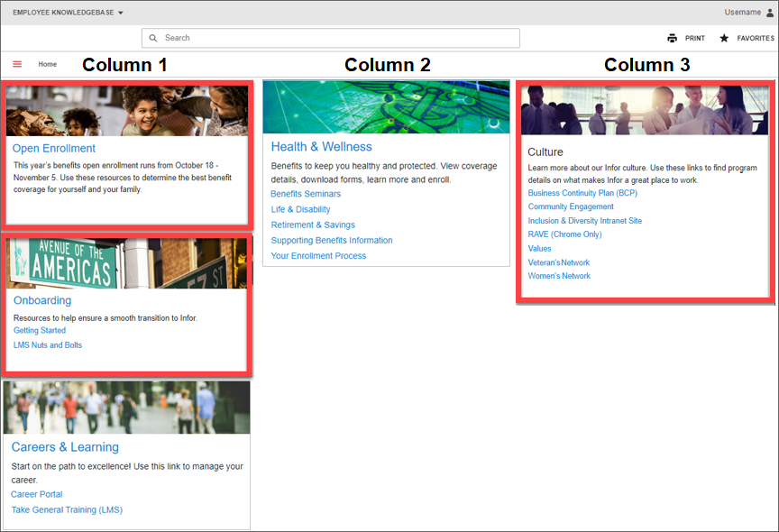Click the Username text
Viewport: 779px width, 532px height.
click(x=742, y=13)
